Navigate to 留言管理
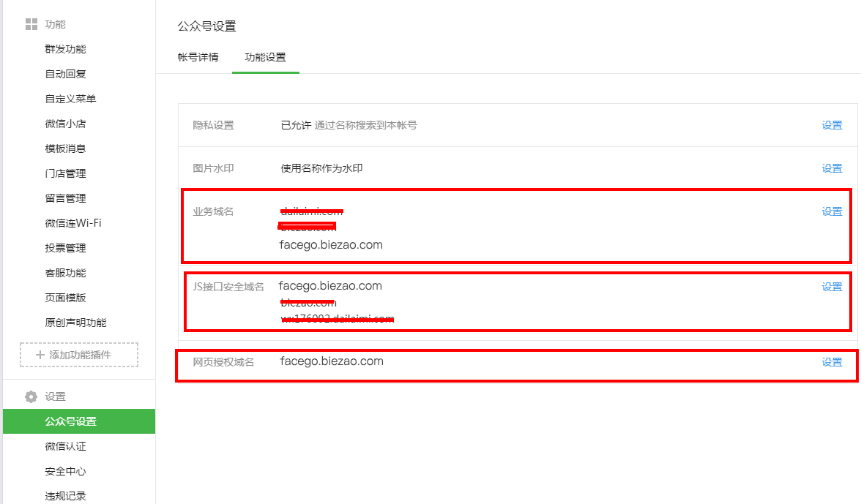Viewport: 861px width, 504px height. coord(65,198)
